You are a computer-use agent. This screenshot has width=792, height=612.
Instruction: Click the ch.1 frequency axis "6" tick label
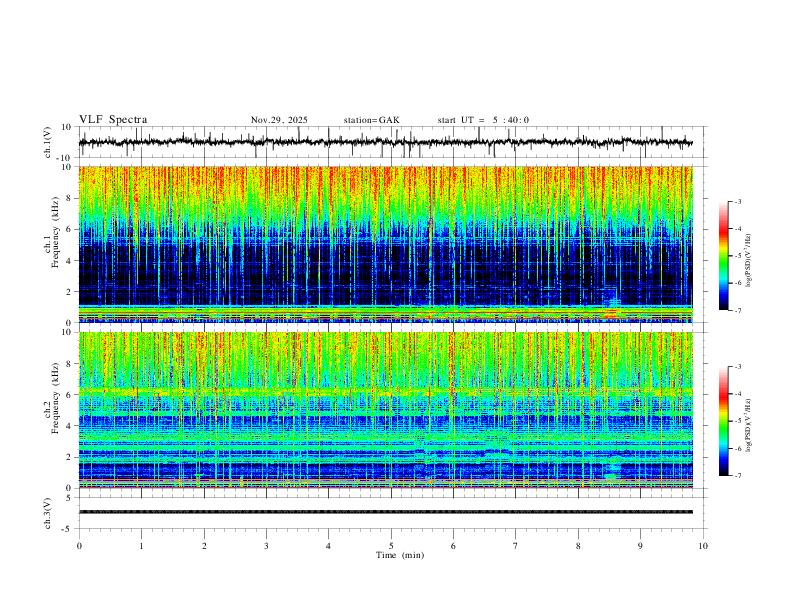click(70, 229)
